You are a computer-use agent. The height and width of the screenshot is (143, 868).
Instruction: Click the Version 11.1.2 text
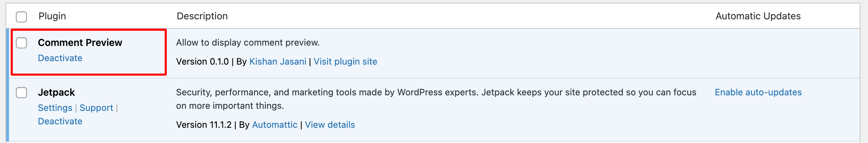(x=204, y=125)
